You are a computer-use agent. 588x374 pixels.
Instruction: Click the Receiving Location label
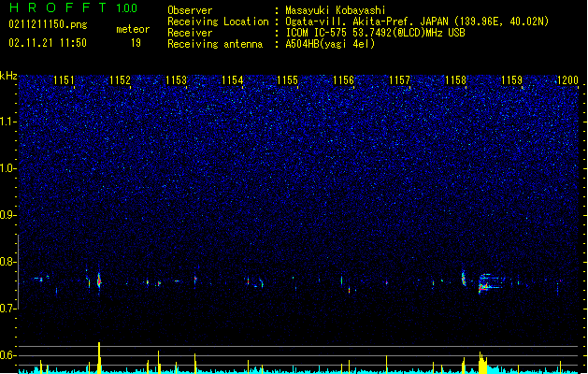218,22
